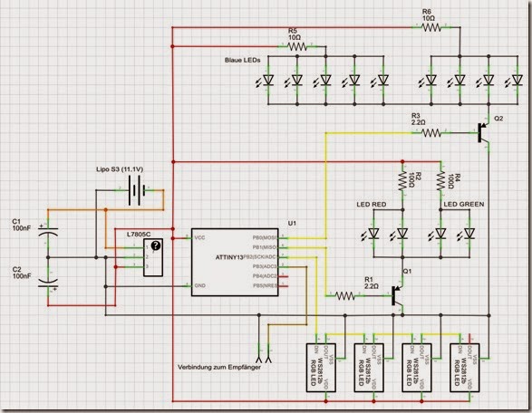This screenshot has width=532, height=413.
Task: Click the 'Blaue LEDs' label
Action: coord(242,61)
